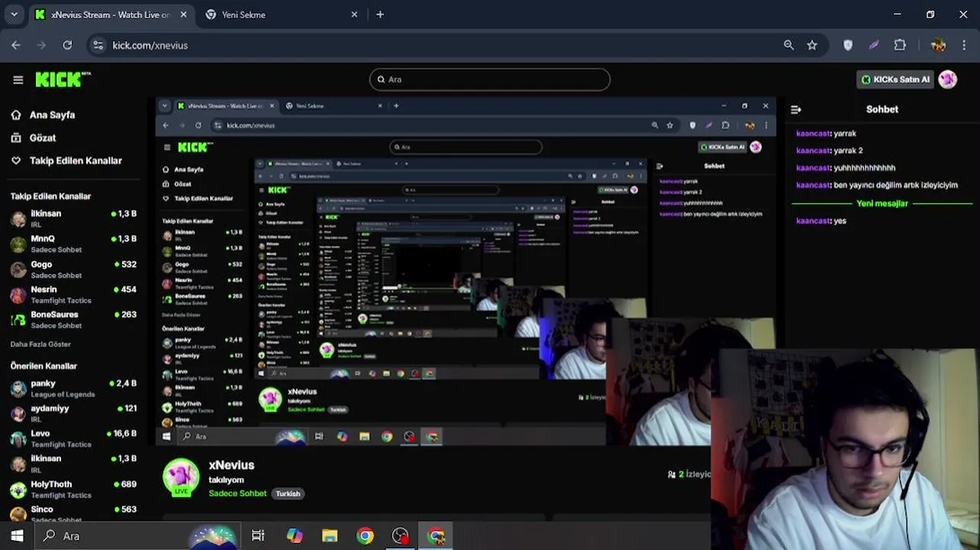Launch Copilot from the taskbar
The height and width of the screenshot is (550, 980).
294,535
